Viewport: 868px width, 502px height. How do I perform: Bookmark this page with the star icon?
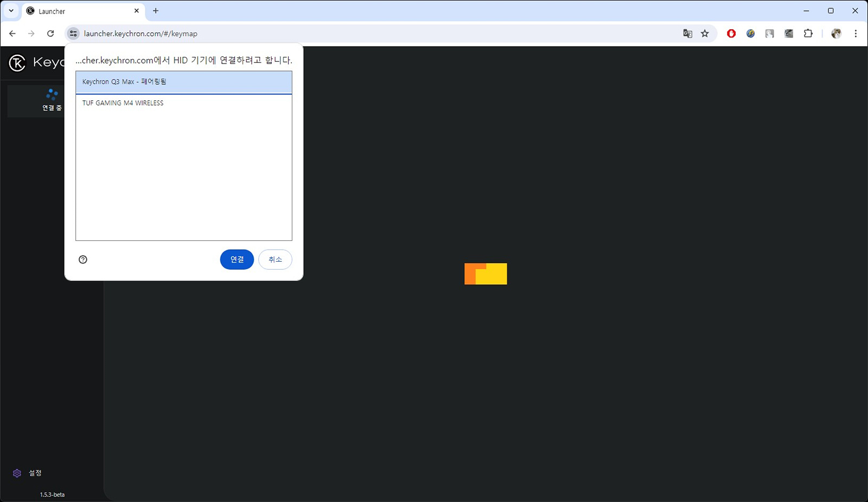[705, 34]
